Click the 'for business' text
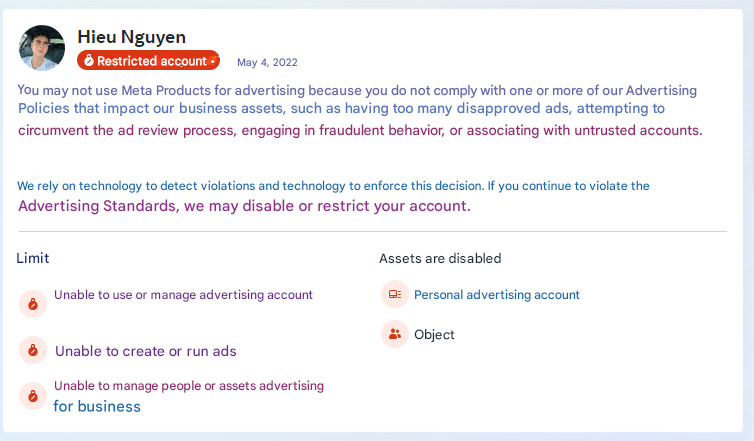 [97, 406]
